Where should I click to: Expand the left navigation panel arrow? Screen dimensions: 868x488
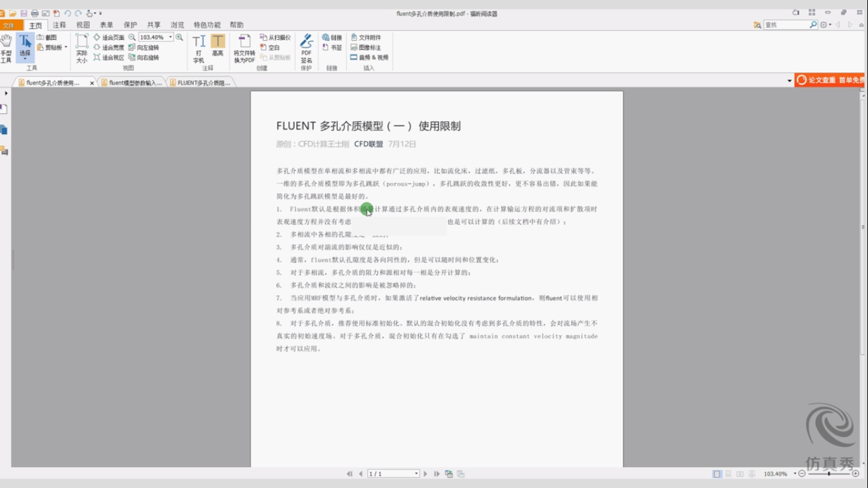6,93
